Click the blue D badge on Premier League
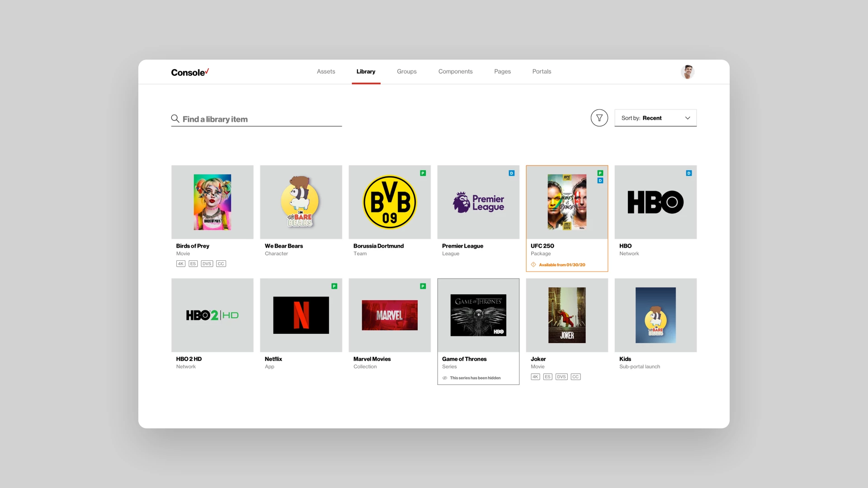Screen dimensions: 868x488 512,173
